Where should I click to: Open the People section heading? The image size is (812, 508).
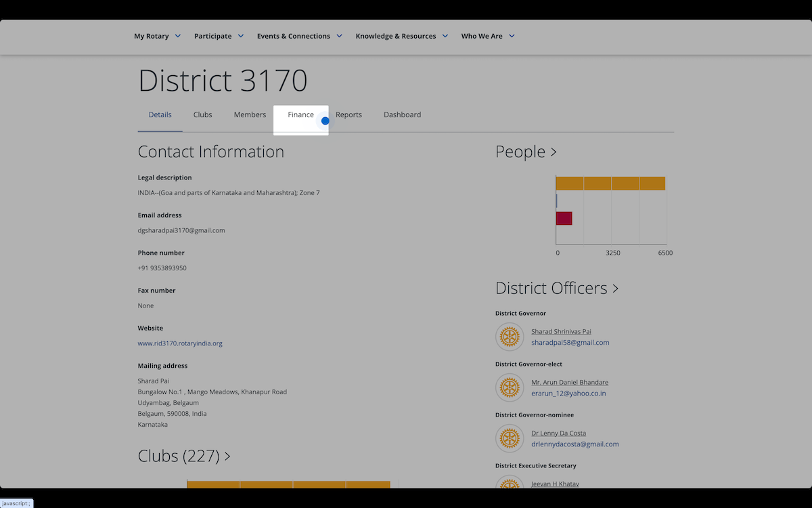(526, 152)
